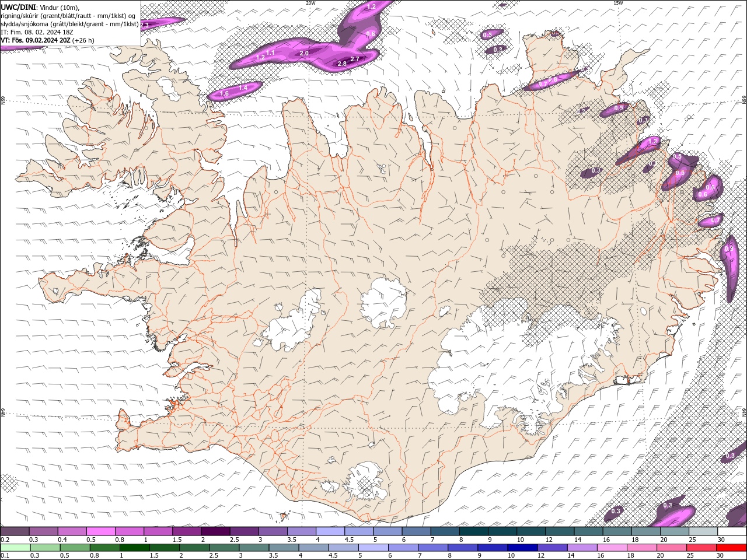Click the 'IT: Fim. 08. 02. 2024 18Z' line

click(38, 32)
